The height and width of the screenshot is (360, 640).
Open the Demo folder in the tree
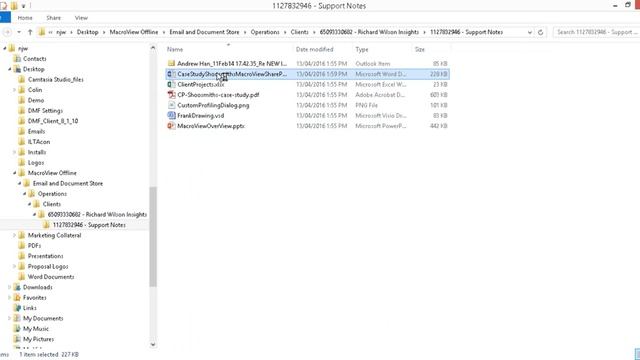(36, 100)
